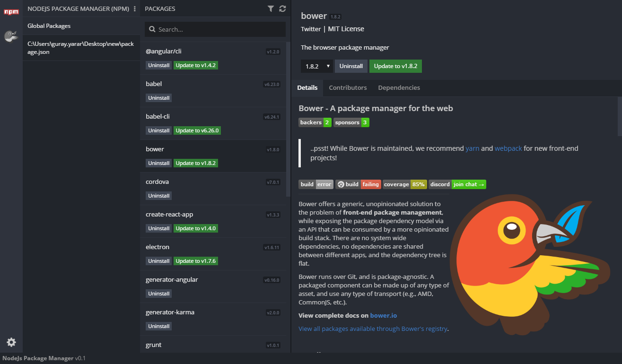Uninstall generator-karma
The image size is (622, 364).
point(158,326)
